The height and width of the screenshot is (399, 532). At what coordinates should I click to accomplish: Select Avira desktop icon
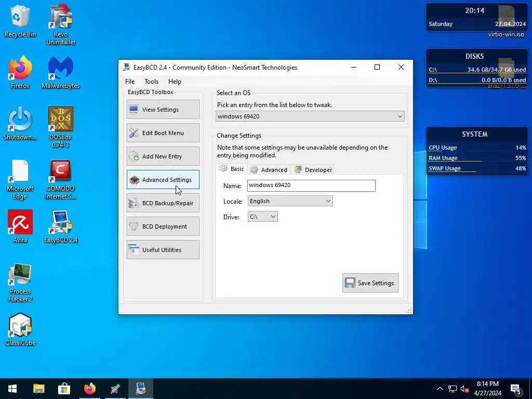20,227
